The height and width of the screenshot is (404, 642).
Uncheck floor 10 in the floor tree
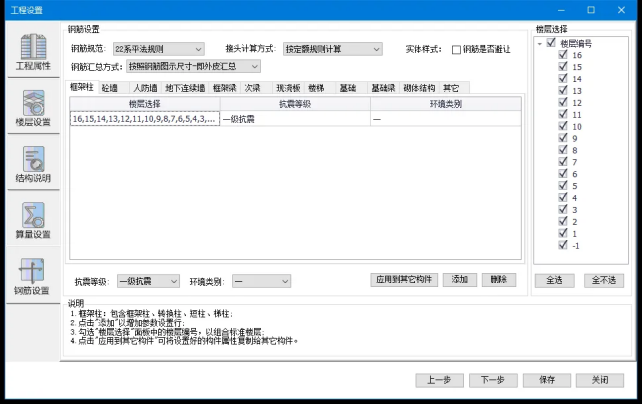[x=564, y=126]
